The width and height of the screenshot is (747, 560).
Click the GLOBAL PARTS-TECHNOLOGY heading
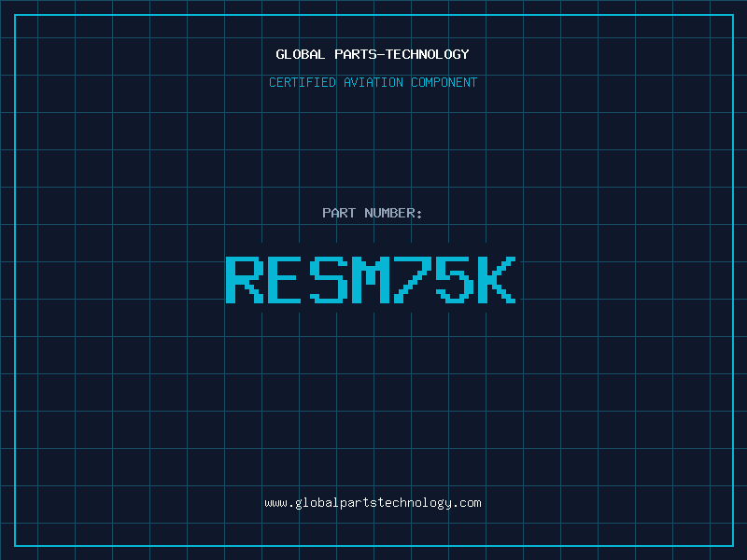click(x=373, y=54)
